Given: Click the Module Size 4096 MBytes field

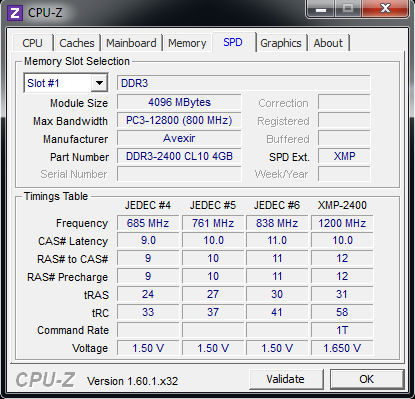Looking at the screenshot, I should coord(179,102).
